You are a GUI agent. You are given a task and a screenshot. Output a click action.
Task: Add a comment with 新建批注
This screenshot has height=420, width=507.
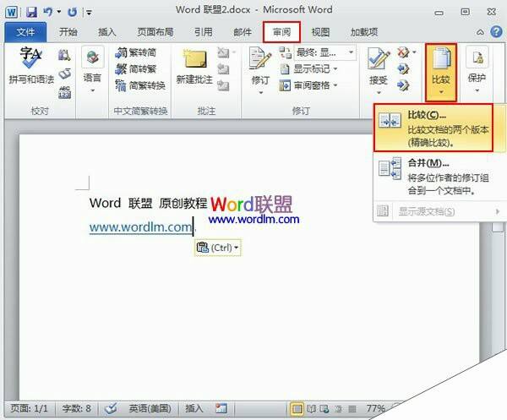point(194,67)
